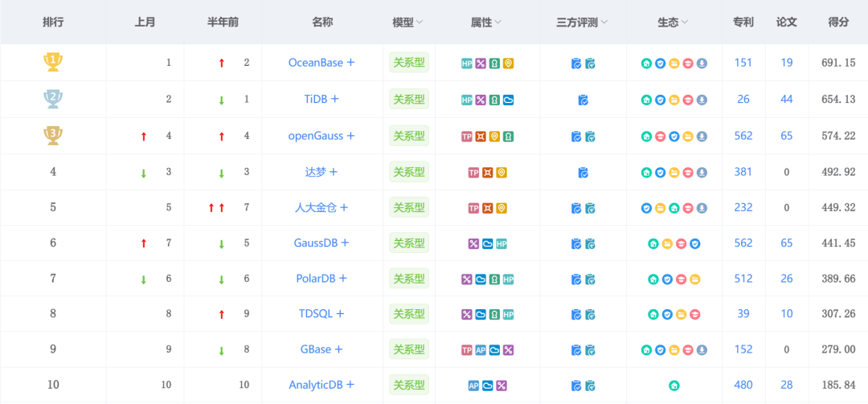The width and height of the screenshot is (868, 404).
Task: Click the 上月 column header
Action: [145, 22]
